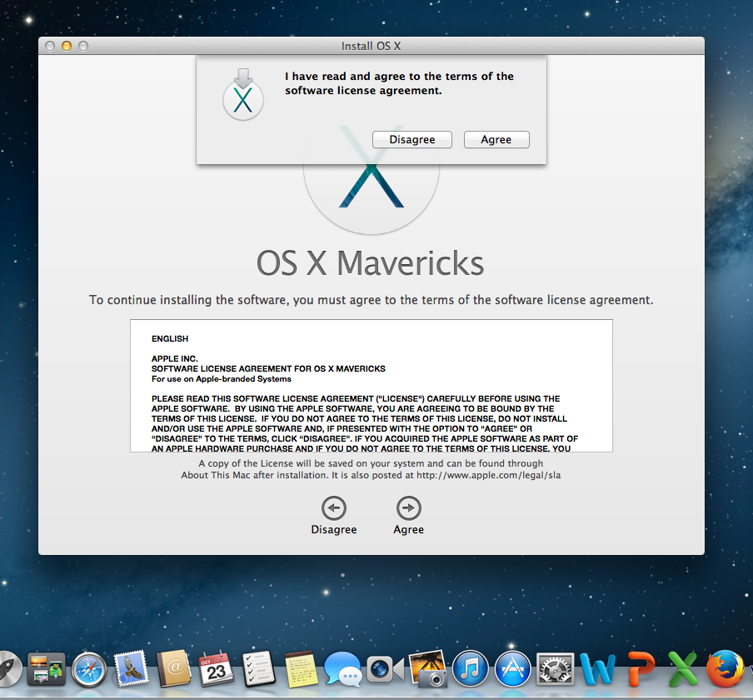Click 'I have read and agree' sheet message
753x700 pixels.
click(x=399, y=83)
